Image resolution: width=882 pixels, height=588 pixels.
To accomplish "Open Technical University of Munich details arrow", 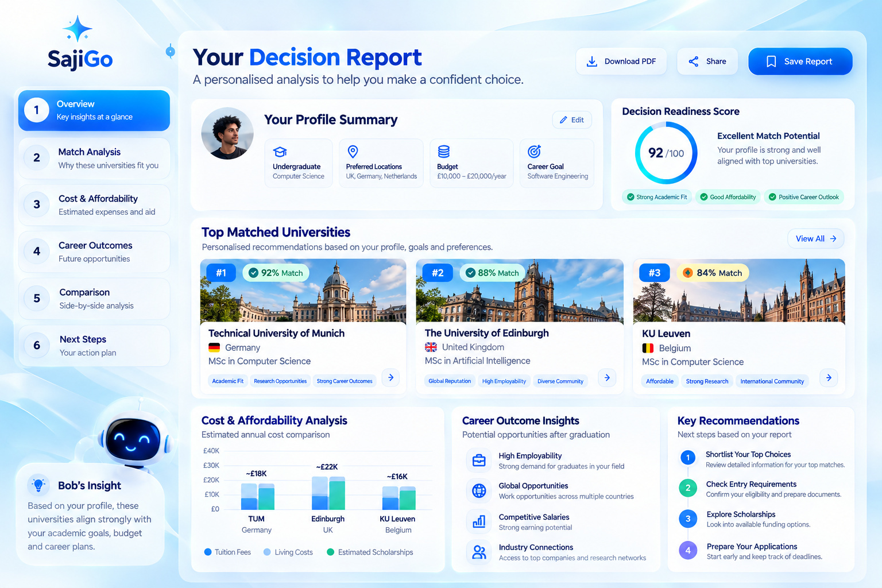I will [x=391, y=377].
